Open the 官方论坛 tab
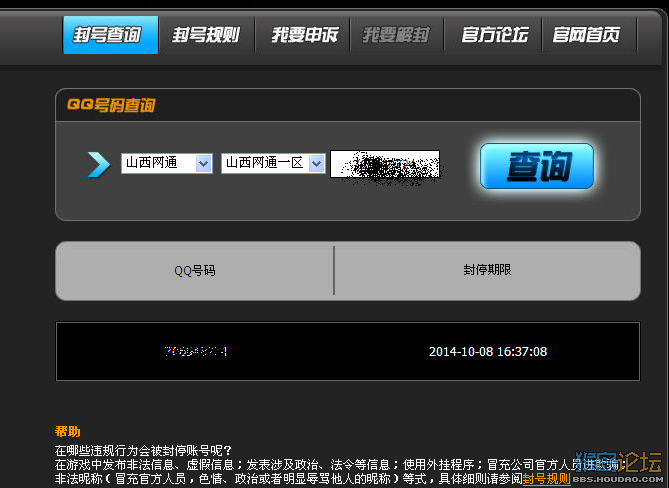669x488 pixels. [x=493, y=35]
